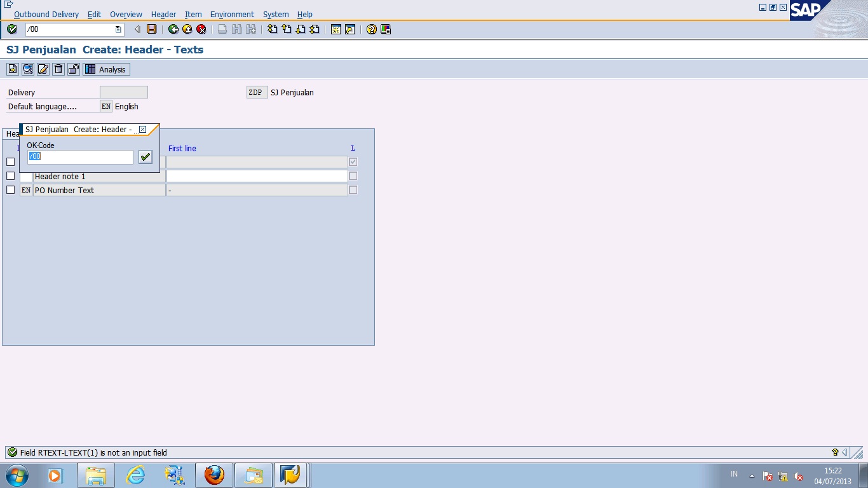Screen dimensions: 868x488
Task: Open the Item menu
Action: pos(193,14)
